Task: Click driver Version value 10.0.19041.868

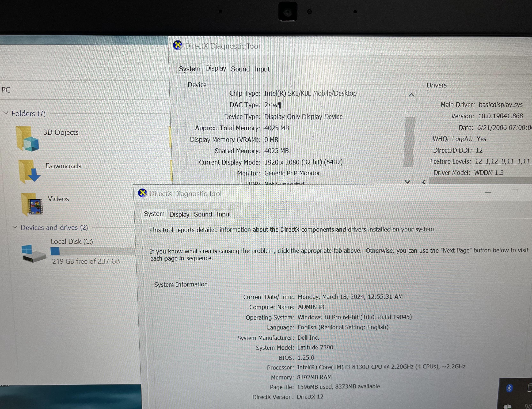Action: point(500,116)
